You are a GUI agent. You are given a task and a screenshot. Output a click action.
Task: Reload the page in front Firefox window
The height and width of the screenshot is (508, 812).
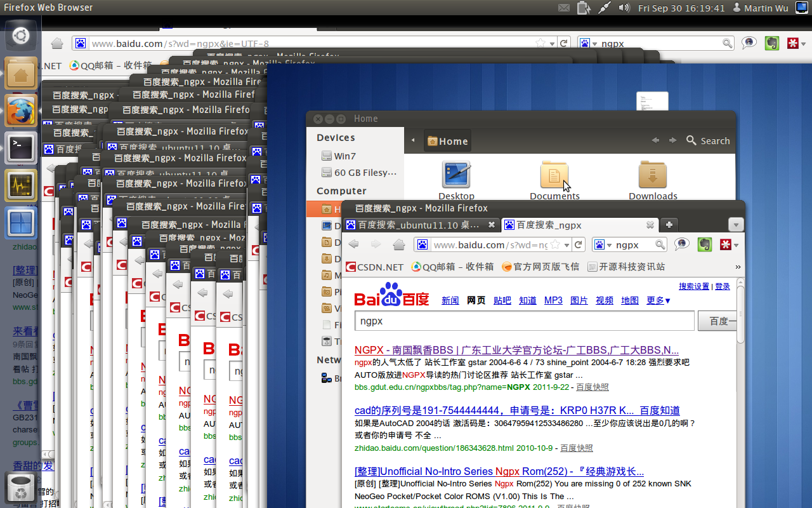coord(578,244)
